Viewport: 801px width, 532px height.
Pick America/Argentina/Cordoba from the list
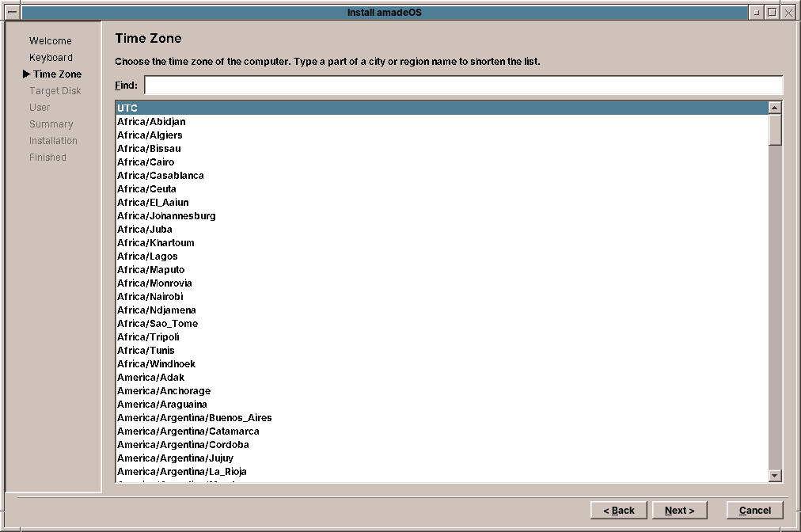click(x=442, y=445)
